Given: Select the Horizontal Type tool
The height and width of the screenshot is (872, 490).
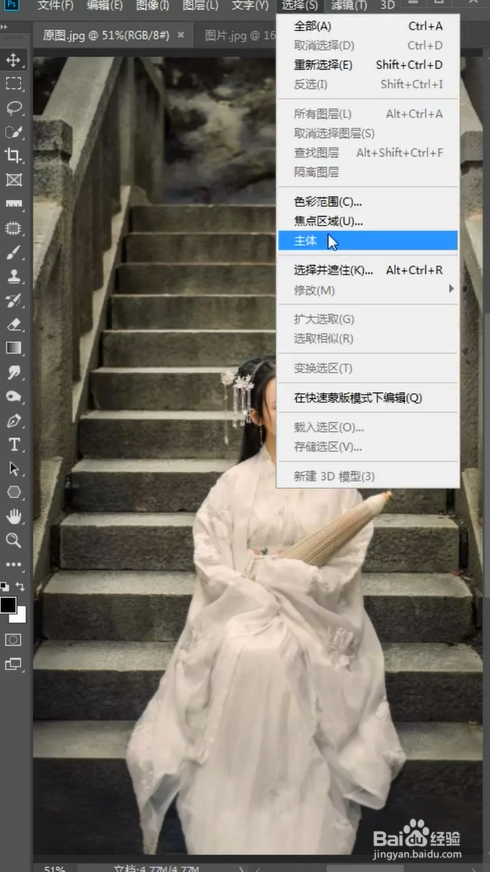Looking at the screenshot, I should click(x=13, y=444).
